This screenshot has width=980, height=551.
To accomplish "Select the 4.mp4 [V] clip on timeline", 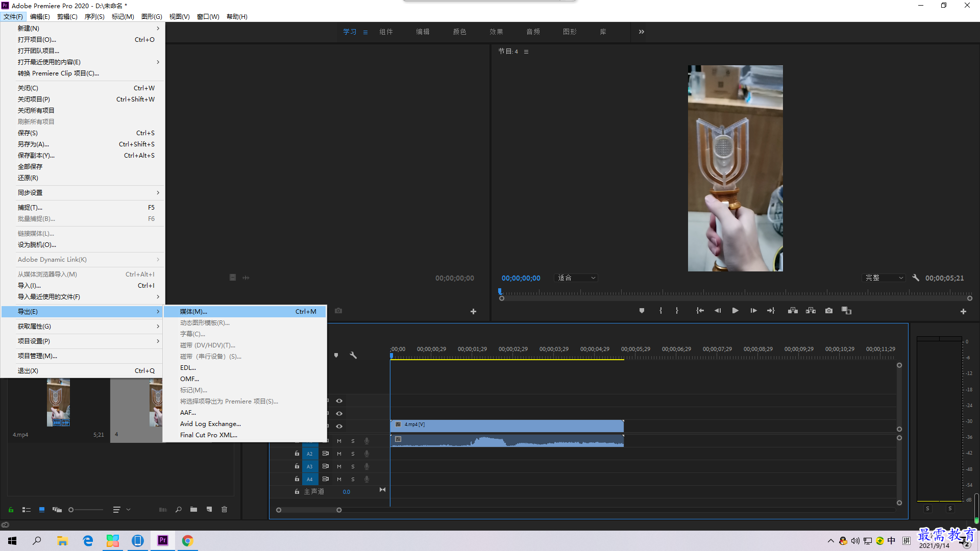I will click(507, 425).
